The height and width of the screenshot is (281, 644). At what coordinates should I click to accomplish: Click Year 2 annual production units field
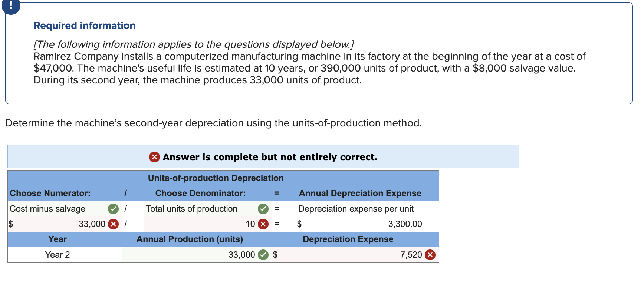(x=197, y=255)
